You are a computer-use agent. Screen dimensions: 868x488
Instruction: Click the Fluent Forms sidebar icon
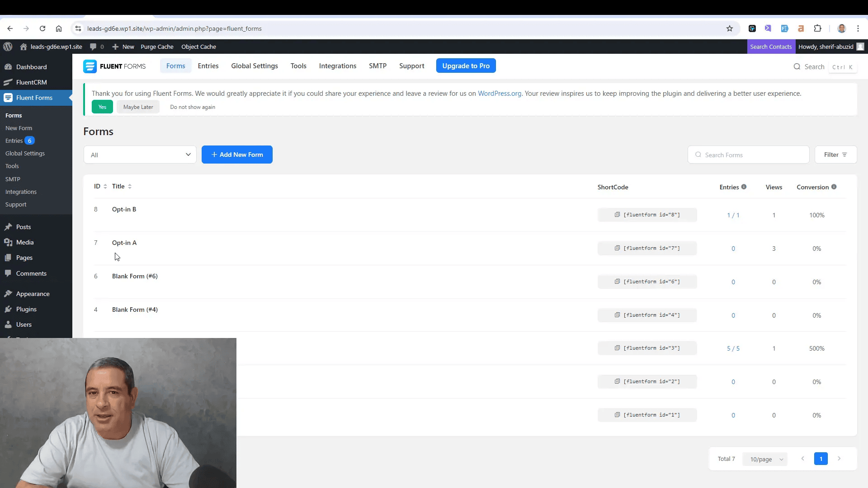[8, 97]
